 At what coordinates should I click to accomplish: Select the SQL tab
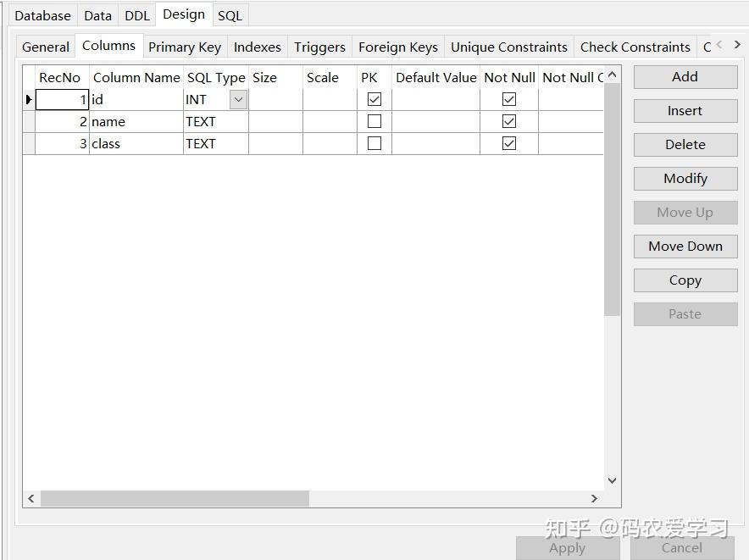pyautogui.click(x=229, y=14)
